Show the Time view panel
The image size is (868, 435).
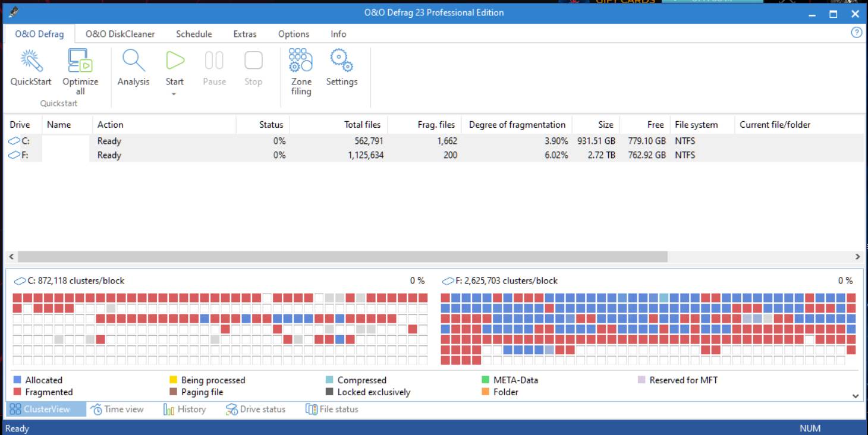pyautogui.click(x=117, y=409)
